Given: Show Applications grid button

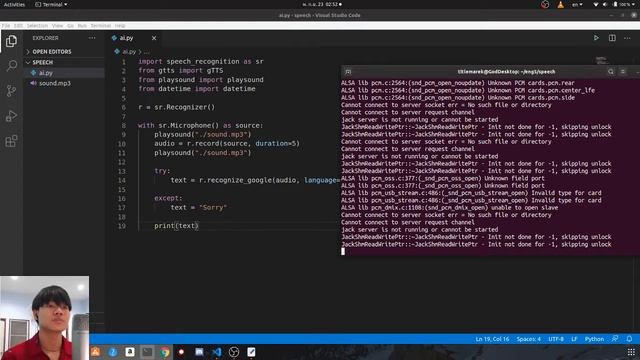Looking at the screenshot, I should [631, 352].
